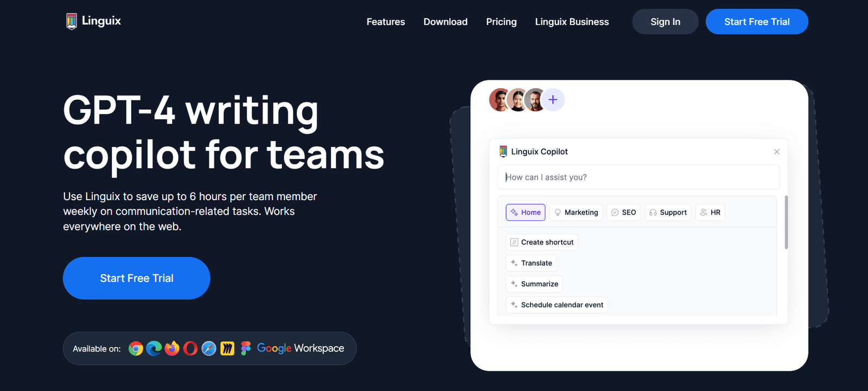Click the Linguix logo in header
Image resolution: width=868 pixels, height=391 pixels.
tap(93, 21)
